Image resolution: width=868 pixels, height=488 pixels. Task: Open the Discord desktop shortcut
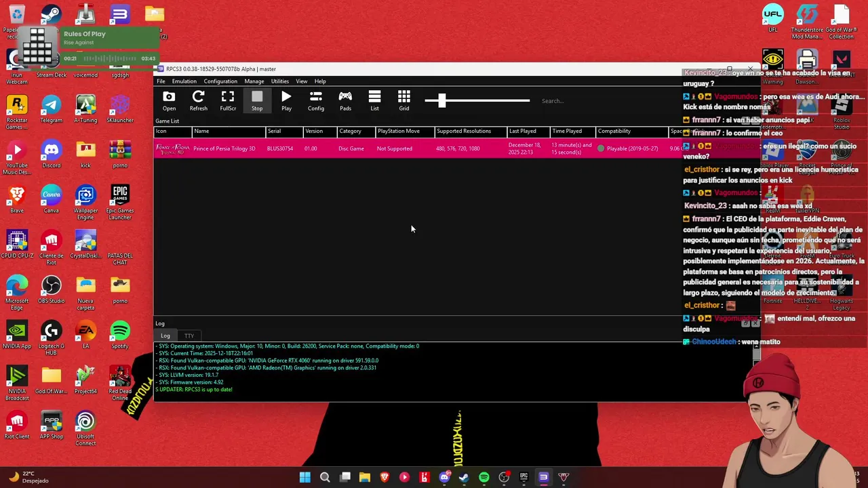point(51,155)
